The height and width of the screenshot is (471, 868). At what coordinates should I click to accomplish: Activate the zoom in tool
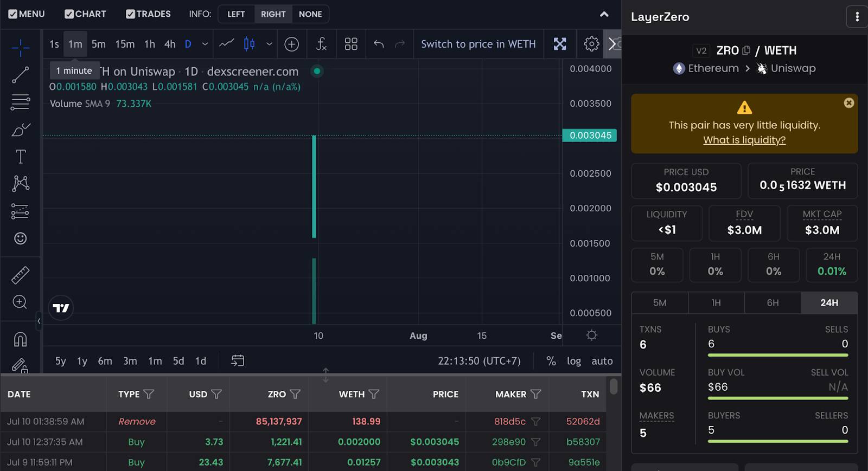point(21,302)
